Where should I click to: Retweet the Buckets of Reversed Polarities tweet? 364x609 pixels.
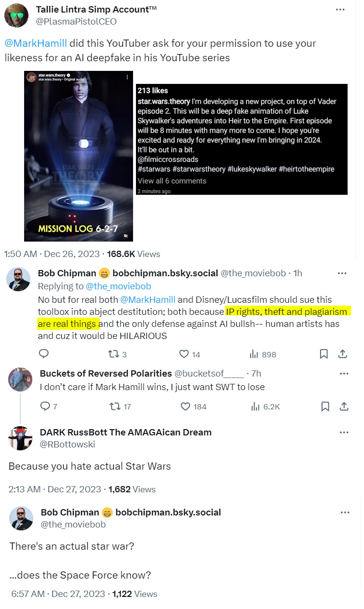(115, 406)
